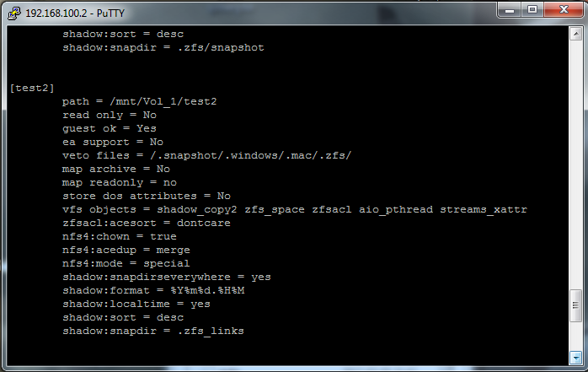The image size is (588, 372).
Task: Click the PuTTY icon in title bar
Action: coord(13,13)
